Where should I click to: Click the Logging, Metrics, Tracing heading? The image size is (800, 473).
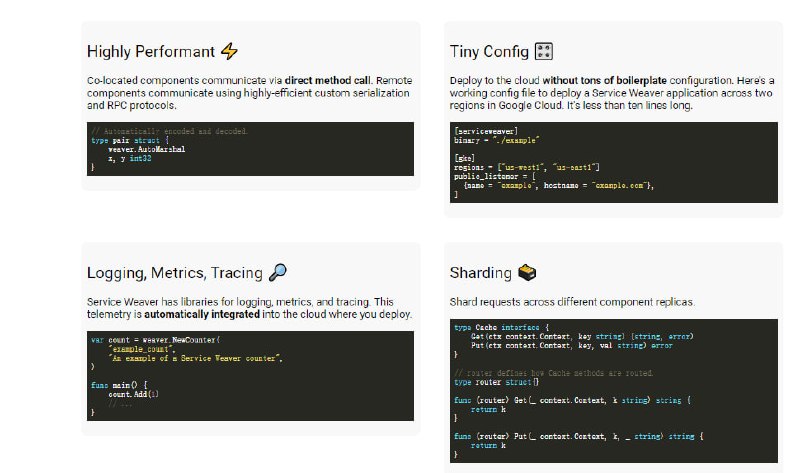[x=175, y=272]
